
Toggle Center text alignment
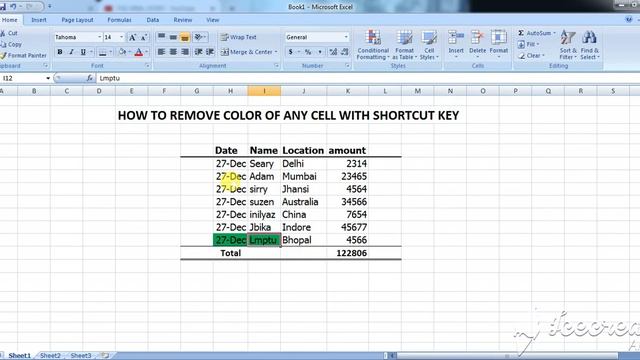(173, 52)
